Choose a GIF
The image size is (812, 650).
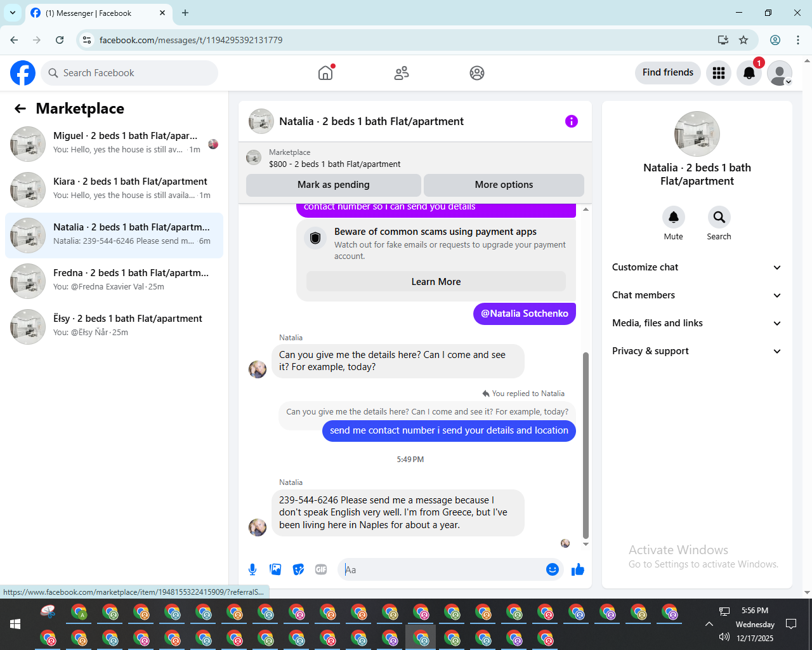tap(321, 569)
